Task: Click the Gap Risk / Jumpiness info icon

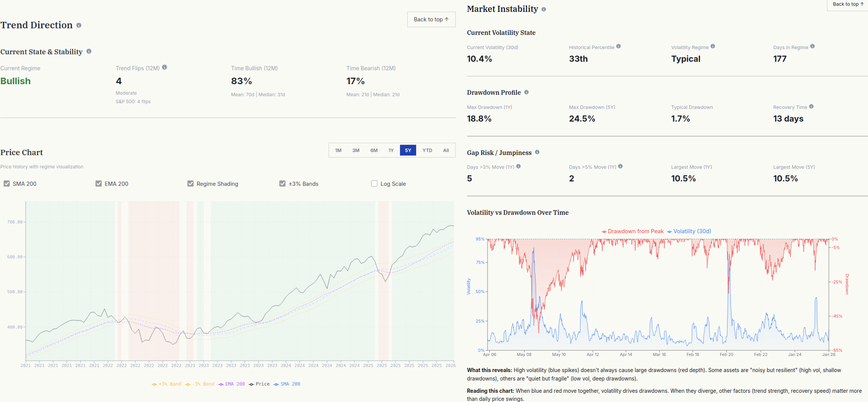Action: [x=537, y=152]
